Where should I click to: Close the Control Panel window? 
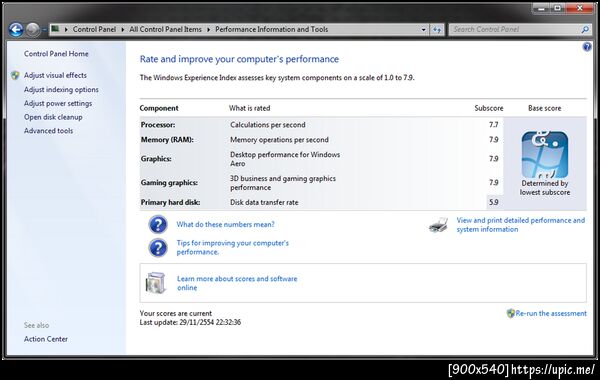tap(580, 8)
